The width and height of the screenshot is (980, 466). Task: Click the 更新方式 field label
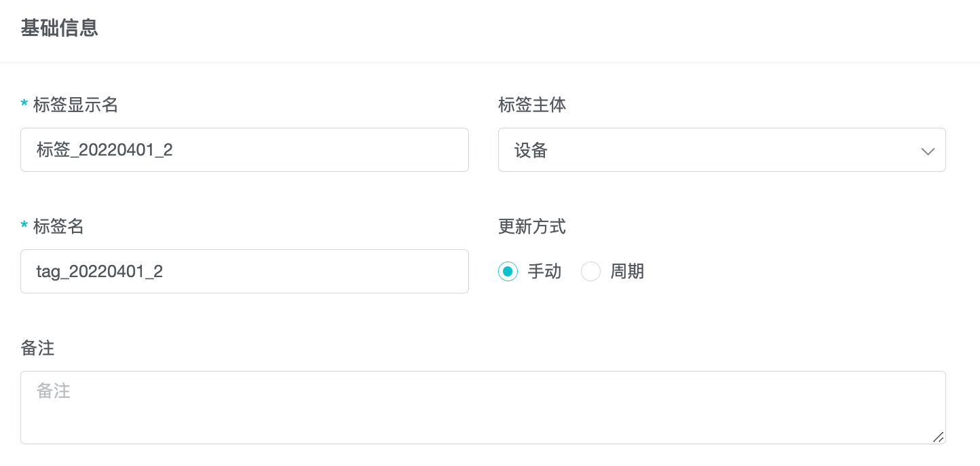click(532, 226)
